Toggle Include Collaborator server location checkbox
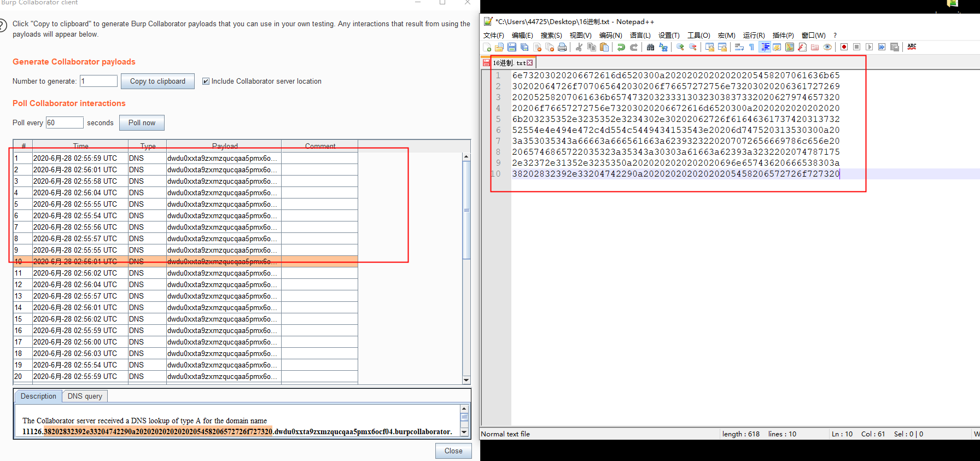The height and width of the screenshot is (461, 980). coord(206,81)
